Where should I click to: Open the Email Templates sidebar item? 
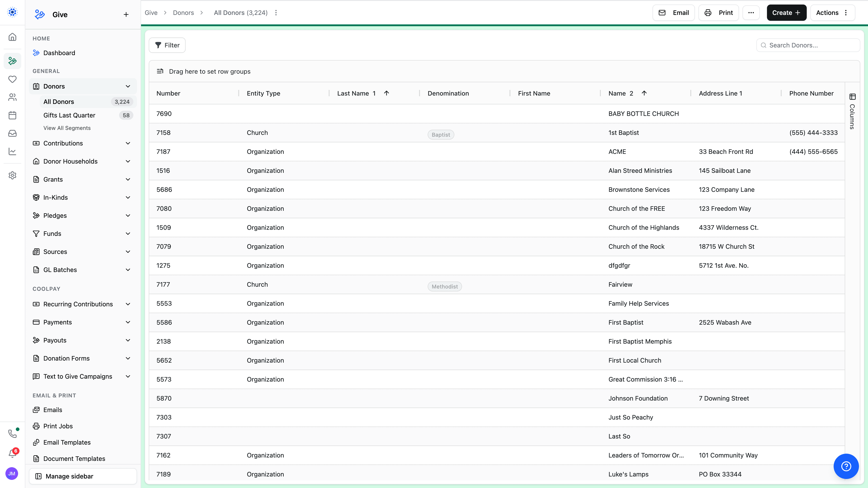83,442
